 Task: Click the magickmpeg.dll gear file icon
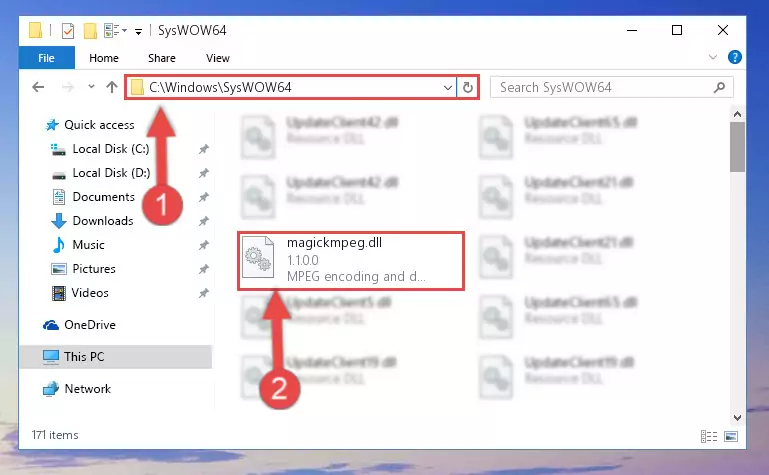click(x=258, y=257)
